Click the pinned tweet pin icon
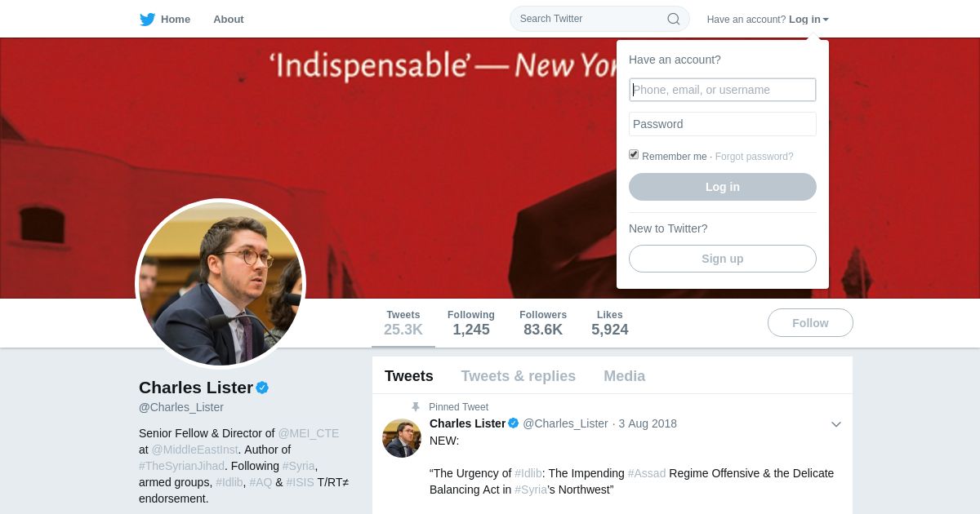This screenshot has height=514, width=980. tap(416, 407)
